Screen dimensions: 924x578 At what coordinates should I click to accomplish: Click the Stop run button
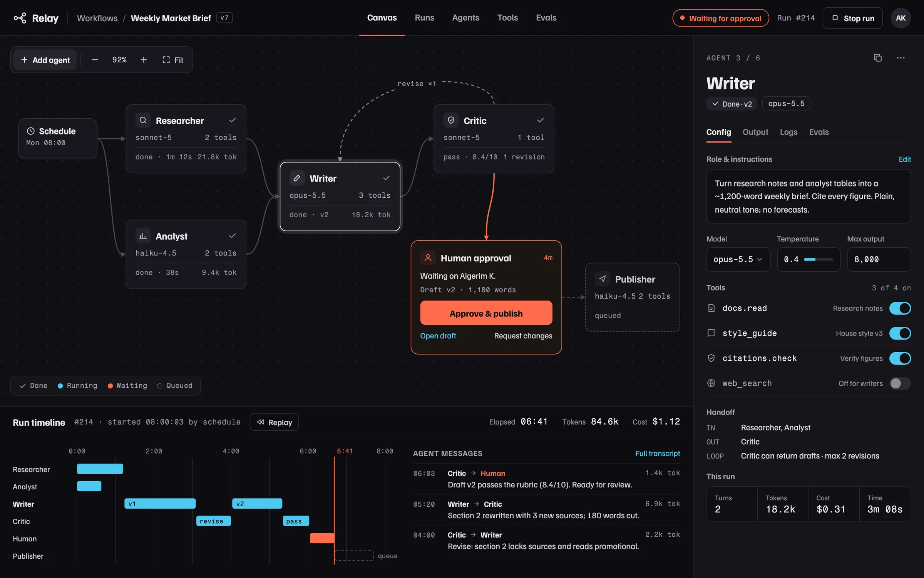coord(852,18)
